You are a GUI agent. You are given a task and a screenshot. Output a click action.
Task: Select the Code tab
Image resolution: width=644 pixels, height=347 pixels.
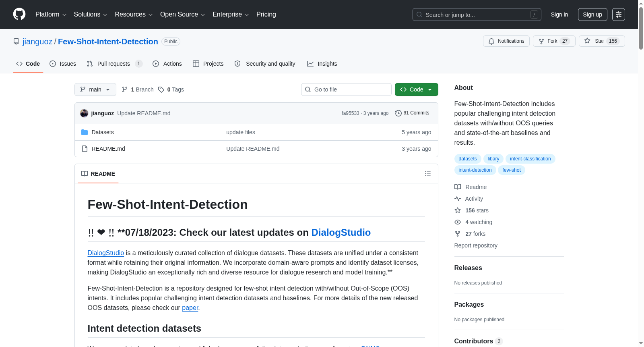tap(28, 64)
